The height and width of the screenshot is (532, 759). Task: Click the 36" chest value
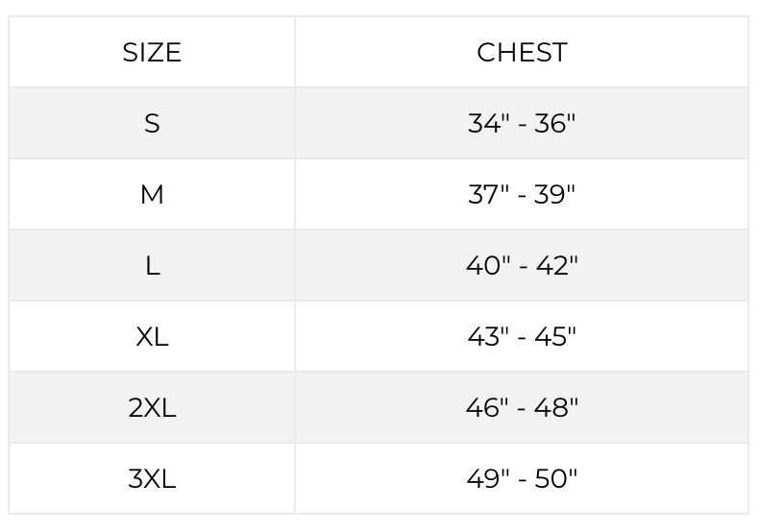(557, 124)
